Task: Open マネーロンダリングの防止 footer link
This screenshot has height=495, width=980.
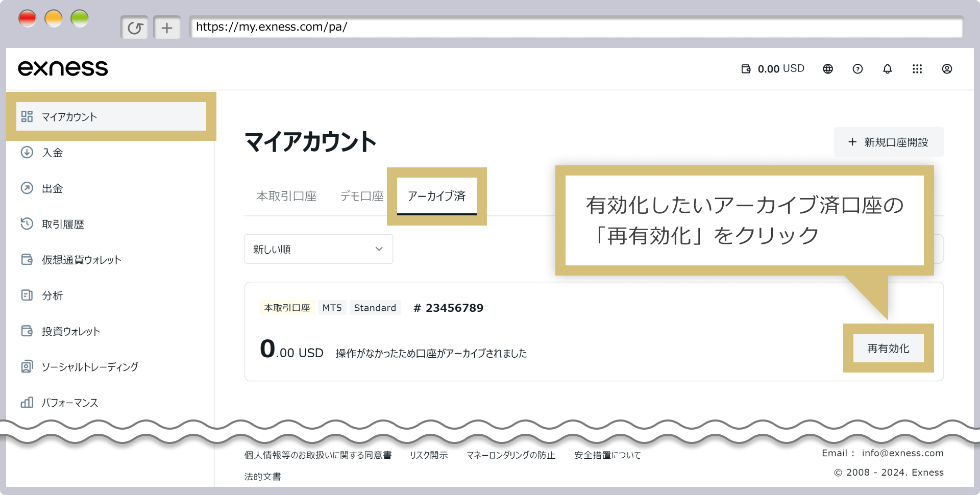Action: click(x=511, y=455)
